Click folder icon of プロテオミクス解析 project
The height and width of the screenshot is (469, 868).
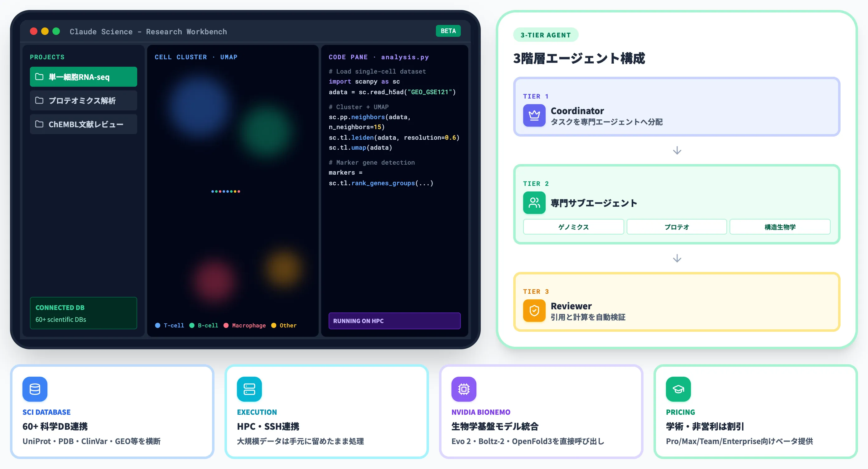coord(39,100)
